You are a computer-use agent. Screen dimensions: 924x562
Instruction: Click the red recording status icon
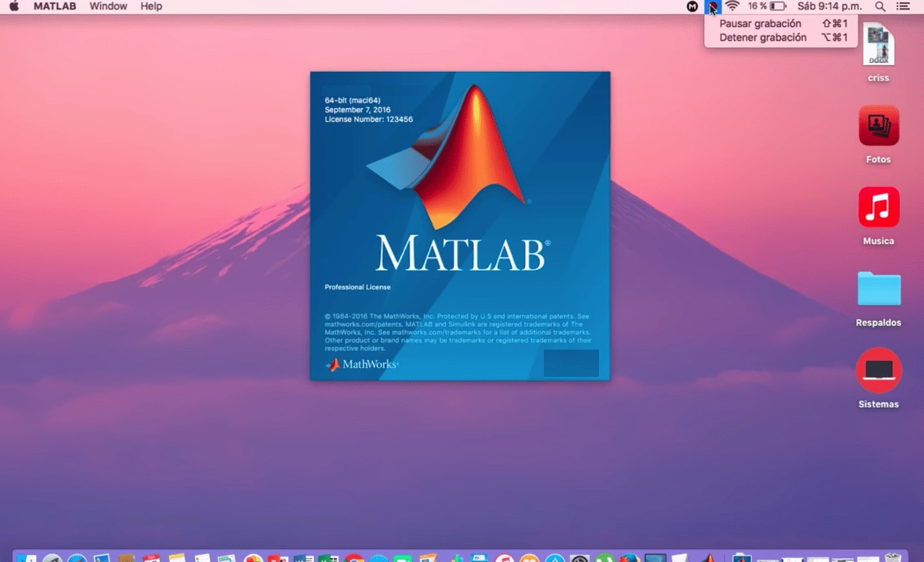[712, 6]
